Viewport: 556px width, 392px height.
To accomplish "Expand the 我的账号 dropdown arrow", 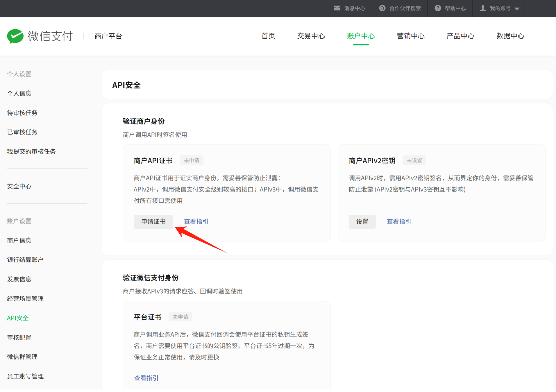I will pos(517,9).
